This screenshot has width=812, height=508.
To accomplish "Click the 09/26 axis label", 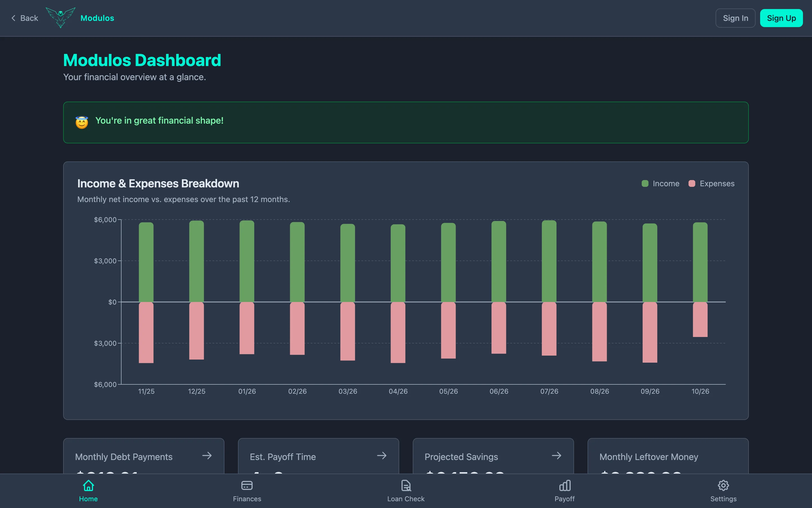I will coord(650,391).
